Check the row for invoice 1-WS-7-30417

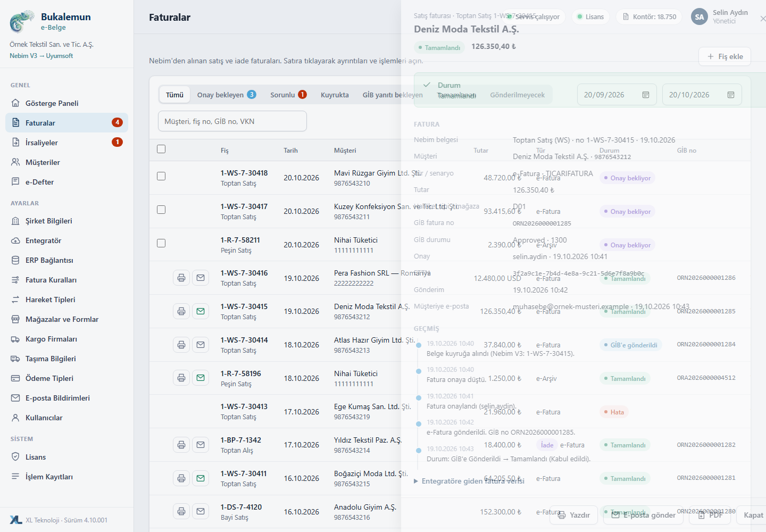(x=161, y=210)
